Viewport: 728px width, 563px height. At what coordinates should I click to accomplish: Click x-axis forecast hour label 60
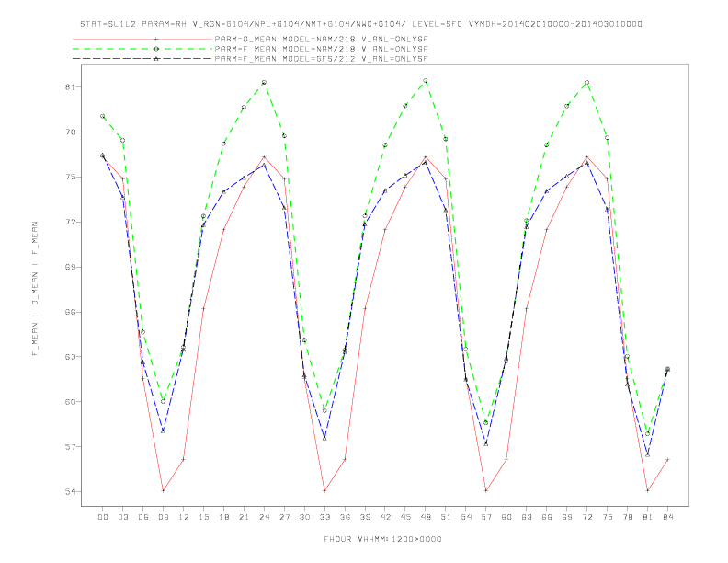pyautogui.click(x=506, y=517)
